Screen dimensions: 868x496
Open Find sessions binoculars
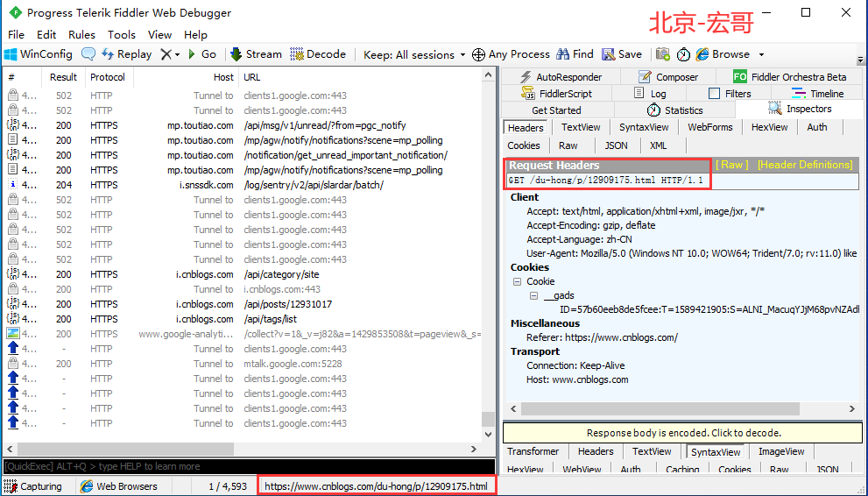click(575, 54)
